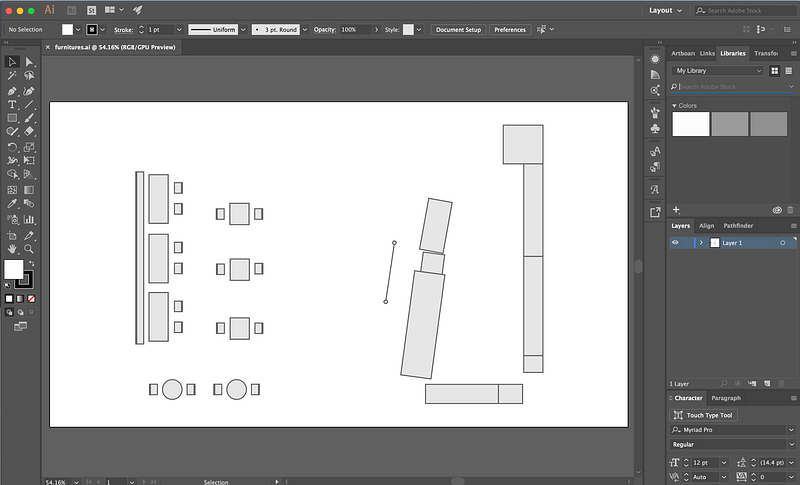The image size is (800, 485).
Task: Switch to the Transform tab
Action: tap(765, 53)
